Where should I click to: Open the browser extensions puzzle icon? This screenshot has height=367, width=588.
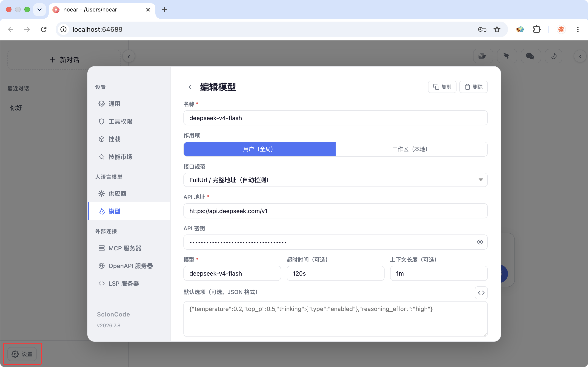537,29
